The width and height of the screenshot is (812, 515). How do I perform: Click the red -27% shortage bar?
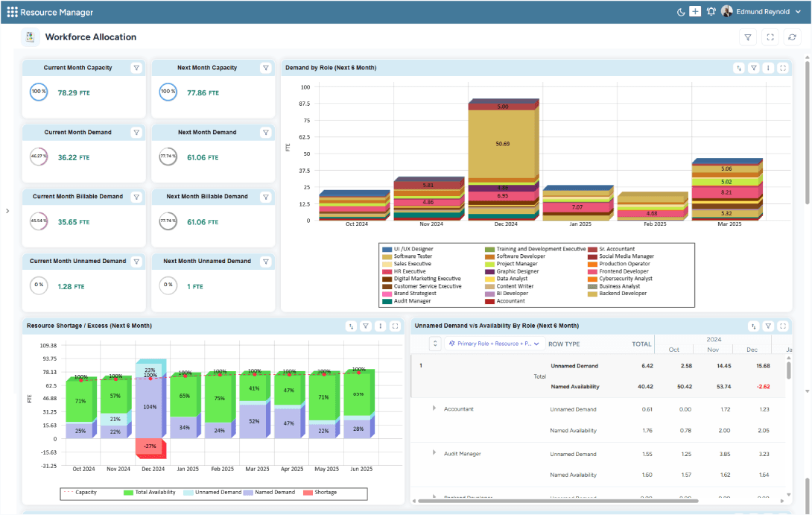coord(150,448)
